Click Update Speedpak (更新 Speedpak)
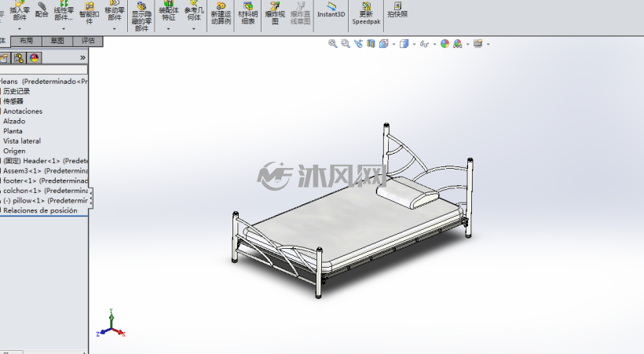Screen dimensions: 644x354 pos(366,13)
